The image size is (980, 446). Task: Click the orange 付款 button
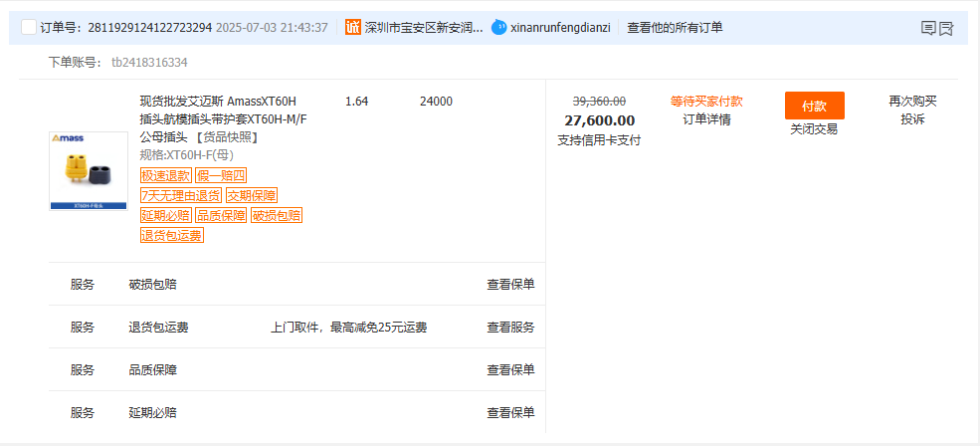pyautogui.click(x=815, y=106)
